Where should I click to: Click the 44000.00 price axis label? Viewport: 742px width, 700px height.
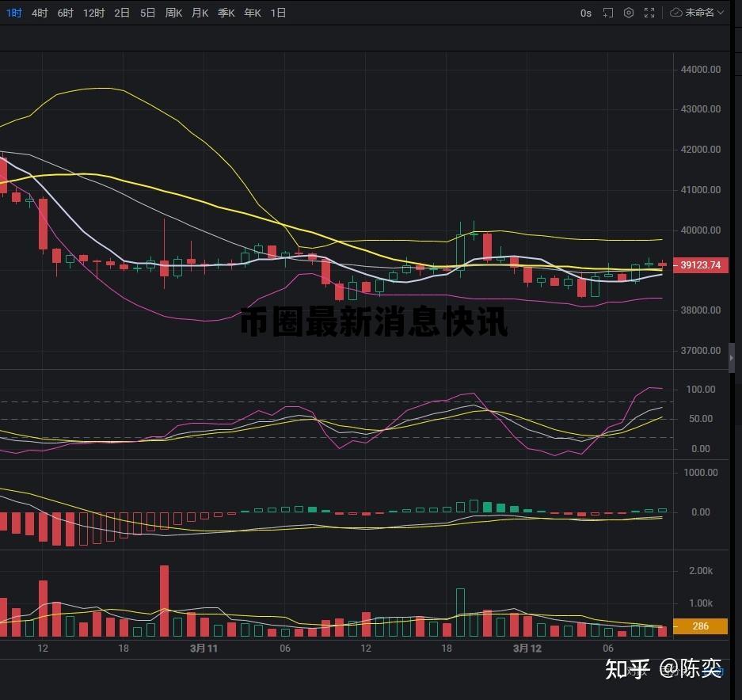(x=701, y=70)
